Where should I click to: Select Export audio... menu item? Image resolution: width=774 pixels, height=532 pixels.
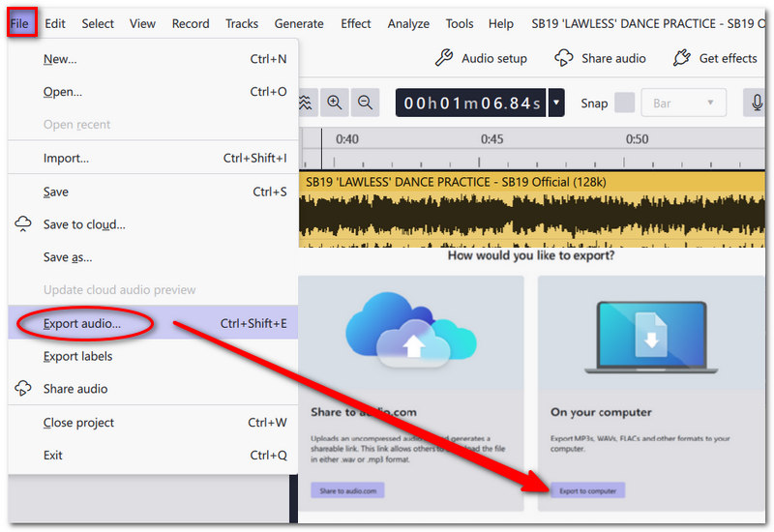pos(153,323)
